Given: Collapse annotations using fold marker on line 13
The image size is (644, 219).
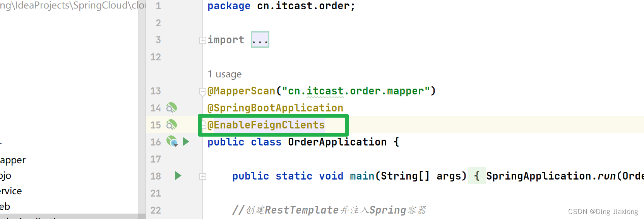Looking at the screenshot, I should (x=203, y=91).
